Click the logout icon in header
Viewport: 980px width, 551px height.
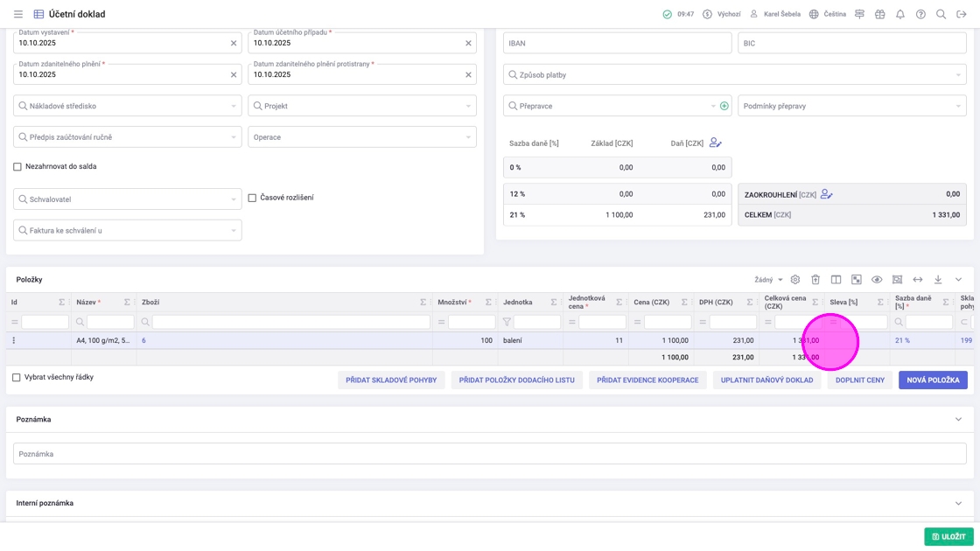(962, 14)
